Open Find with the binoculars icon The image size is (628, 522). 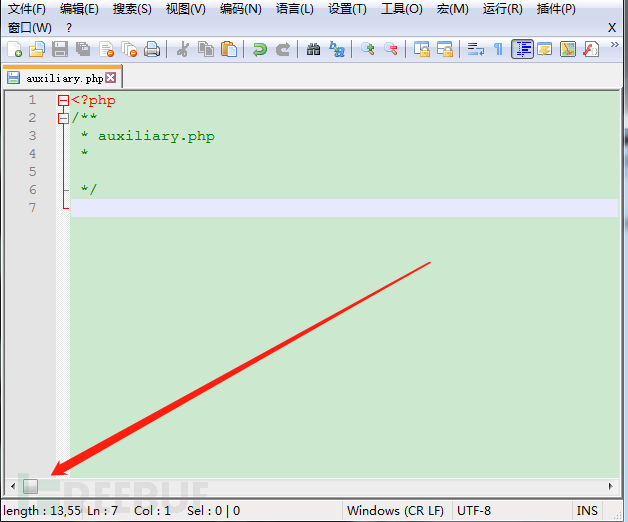pyautogui.click(x=313, y=50)
